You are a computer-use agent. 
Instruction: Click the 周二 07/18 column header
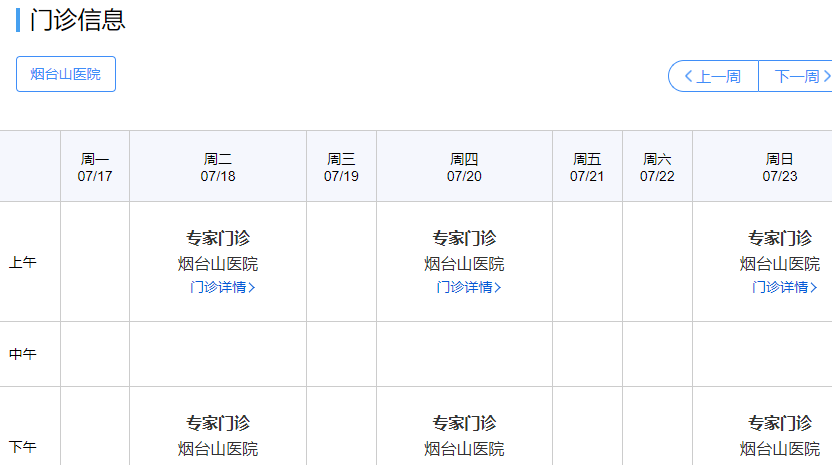pos(218,167)
